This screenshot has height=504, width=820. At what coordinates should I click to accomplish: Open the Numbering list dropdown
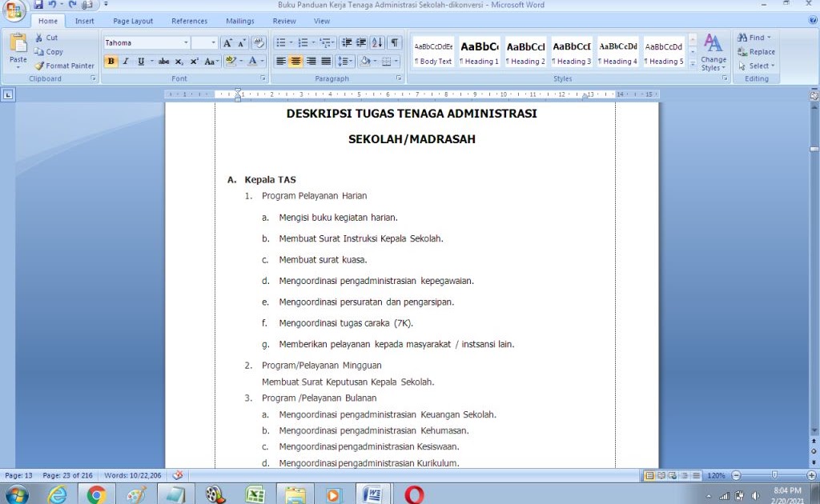(x=313, y=43)
